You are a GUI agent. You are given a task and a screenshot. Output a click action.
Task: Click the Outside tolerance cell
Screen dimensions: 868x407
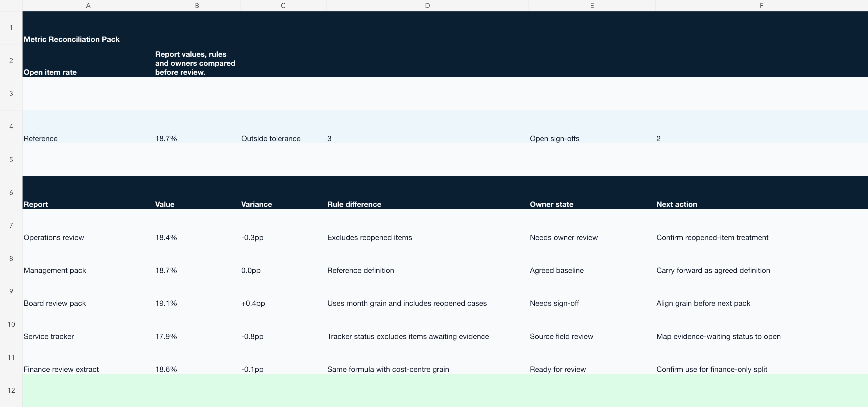(x=283, y=126)
